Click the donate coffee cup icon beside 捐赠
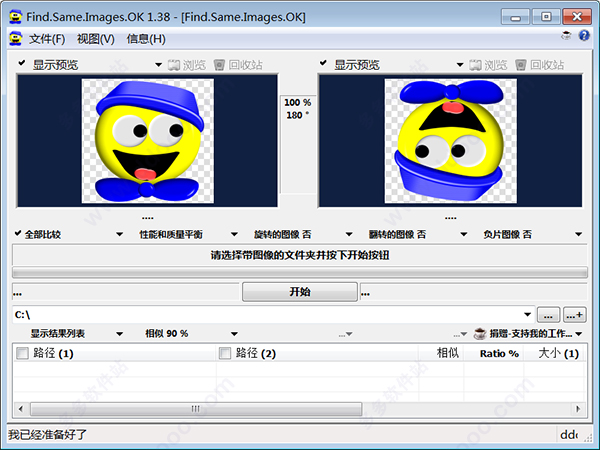The width and height of the screenshot is (600, 450). click(480, 334)
